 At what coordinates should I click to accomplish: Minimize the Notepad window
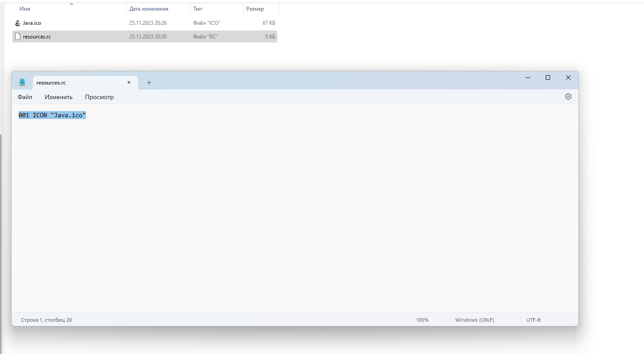coord(528,77)
